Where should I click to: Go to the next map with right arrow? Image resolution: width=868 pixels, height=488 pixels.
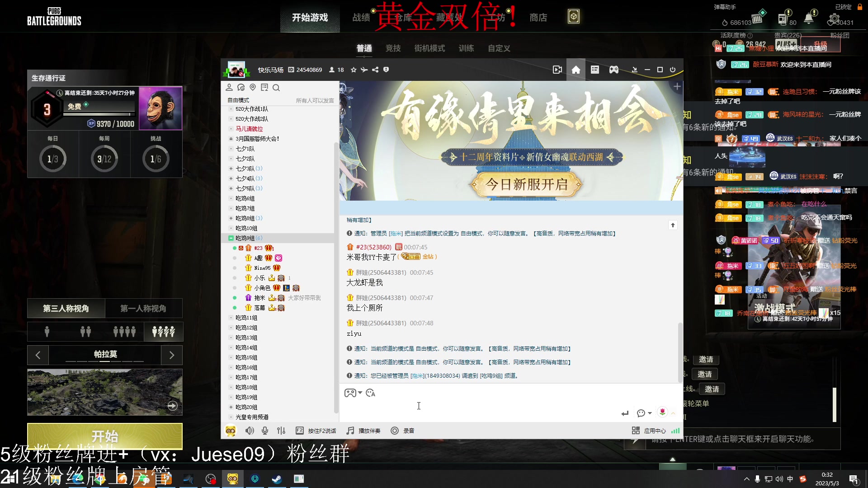pyautogui.click(x=172, y=355)
